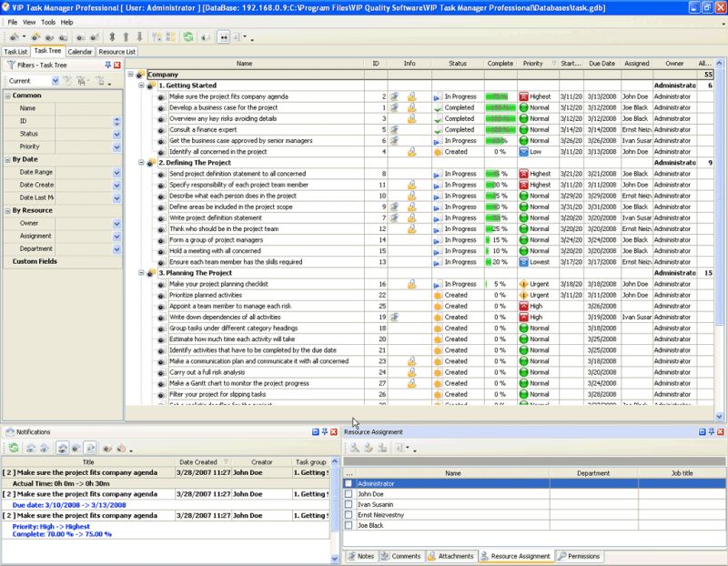Click the task tree vertical scrollbar down arrow

click(719, 417)
